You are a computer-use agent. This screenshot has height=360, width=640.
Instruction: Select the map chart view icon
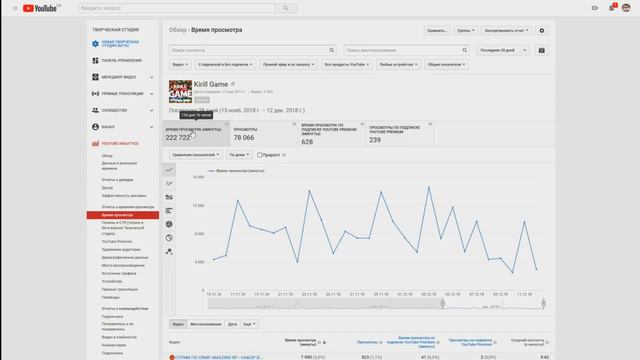tap(169, 238)
